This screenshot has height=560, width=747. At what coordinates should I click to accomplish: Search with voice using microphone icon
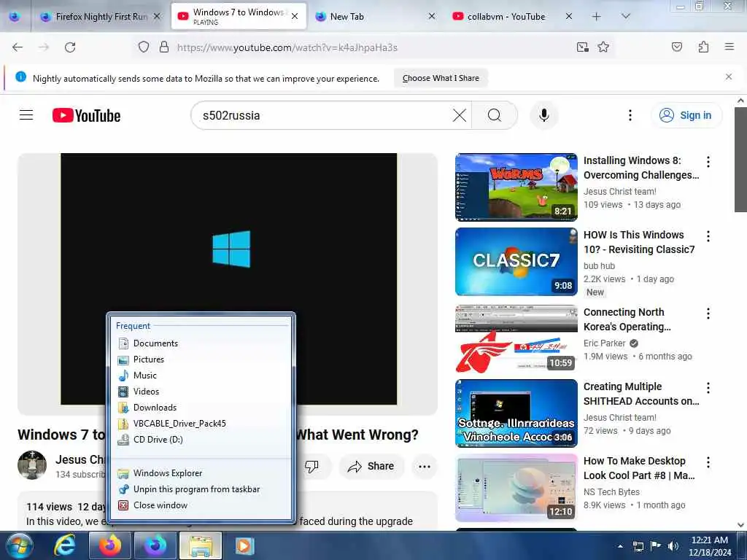click(x=543, y=115)
